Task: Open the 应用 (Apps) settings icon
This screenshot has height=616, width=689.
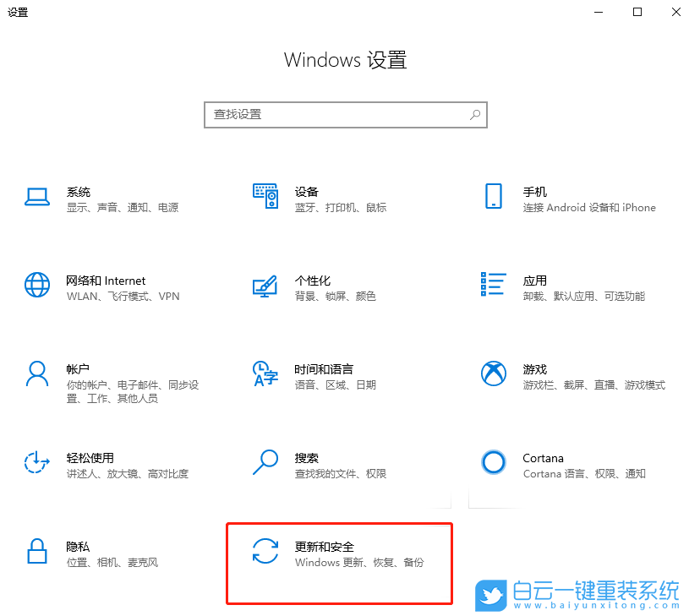Action: [493, 285]
